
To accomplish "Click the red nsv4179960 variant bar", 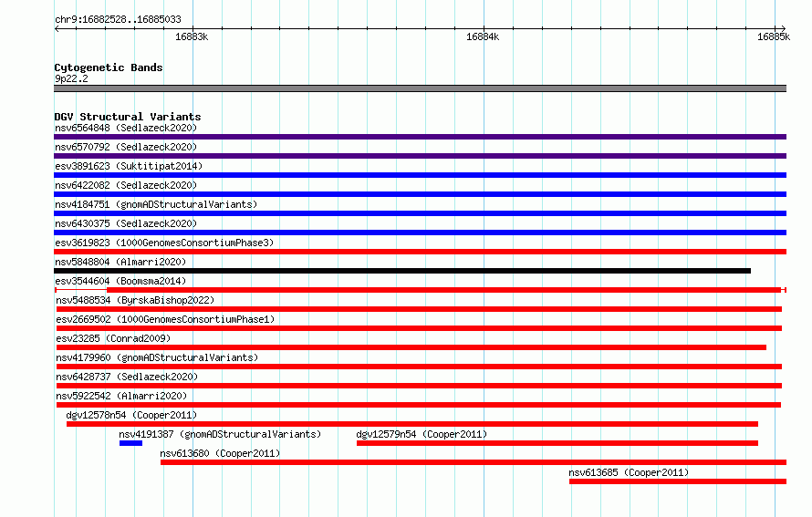I will tap(419, 367).
